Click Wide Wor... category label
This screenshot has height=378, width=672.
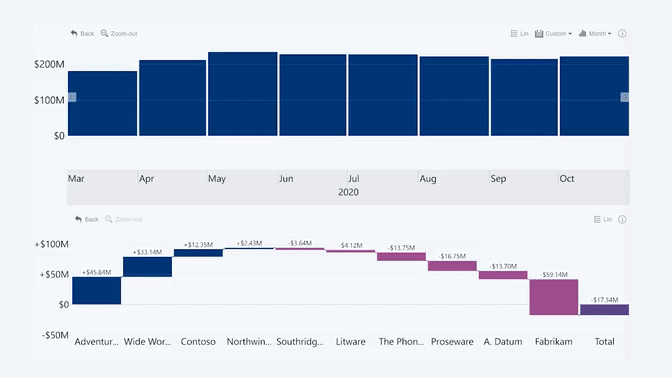(x=147, y=342)
